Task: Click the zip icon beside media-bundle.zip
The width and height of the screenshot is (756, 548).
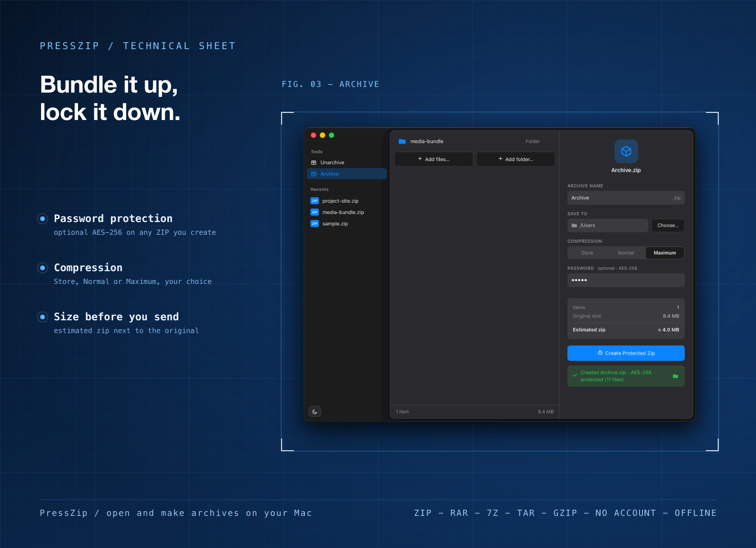Action: click(x=315, y=212)
